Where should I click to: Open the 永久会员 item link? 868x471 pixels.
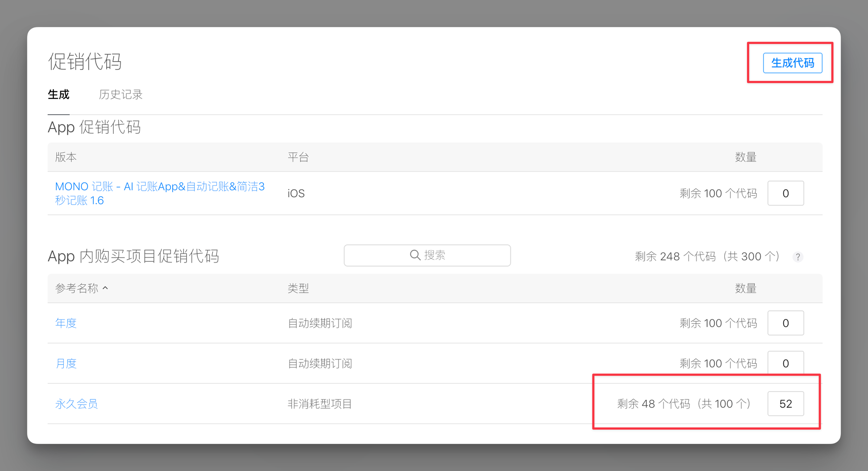76,404
